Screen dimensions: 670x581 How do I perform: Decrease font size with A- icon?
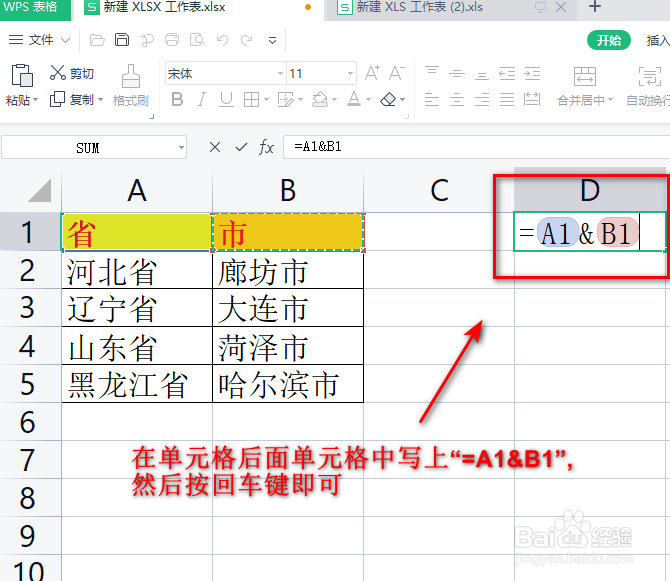397,73
